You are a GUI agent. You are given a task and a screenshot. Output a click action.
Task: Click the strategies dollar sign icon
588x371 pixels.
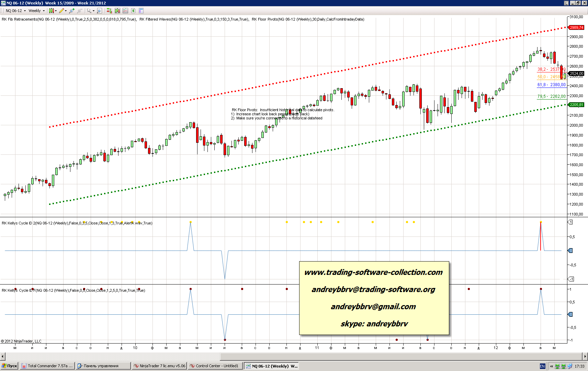tap(133, 11)
